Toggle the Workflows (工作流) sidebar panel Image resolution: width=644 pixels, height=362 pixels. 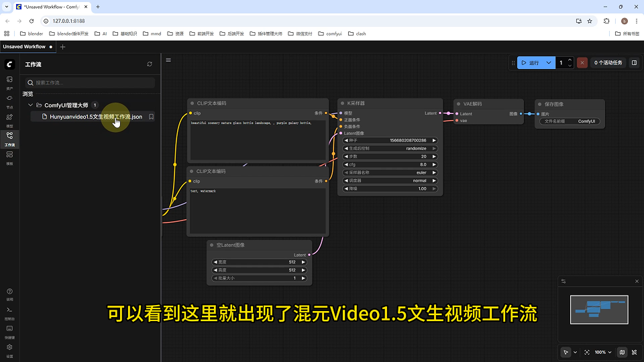tap(9, 139)
